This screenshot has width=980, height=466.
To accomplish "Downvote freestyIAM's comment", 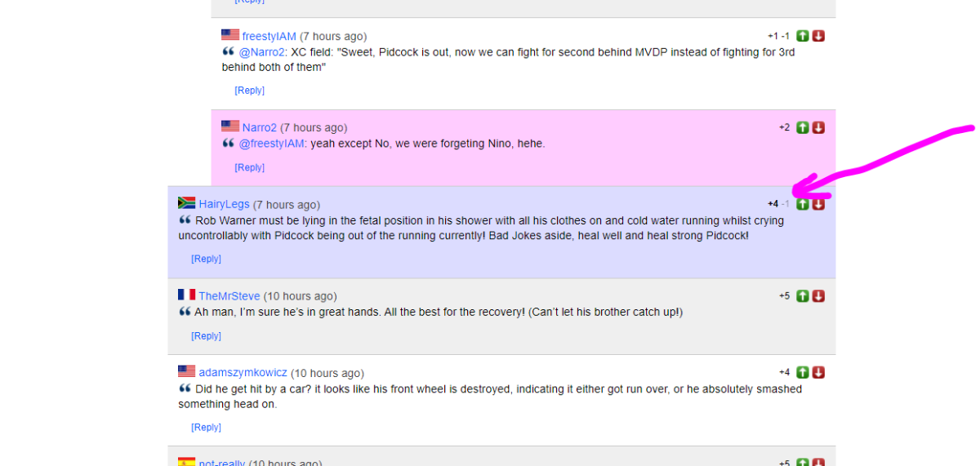I will click(x=818, y=36).
